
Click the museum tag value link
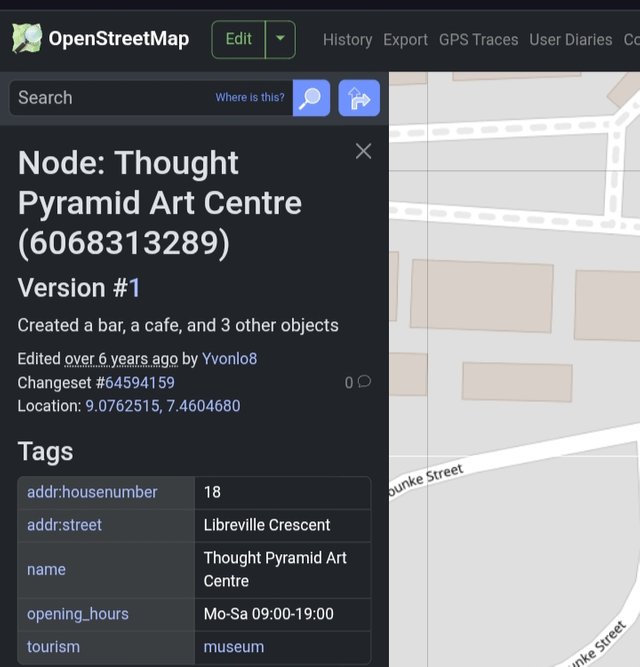pyautogui.click(x=234, y=647)
